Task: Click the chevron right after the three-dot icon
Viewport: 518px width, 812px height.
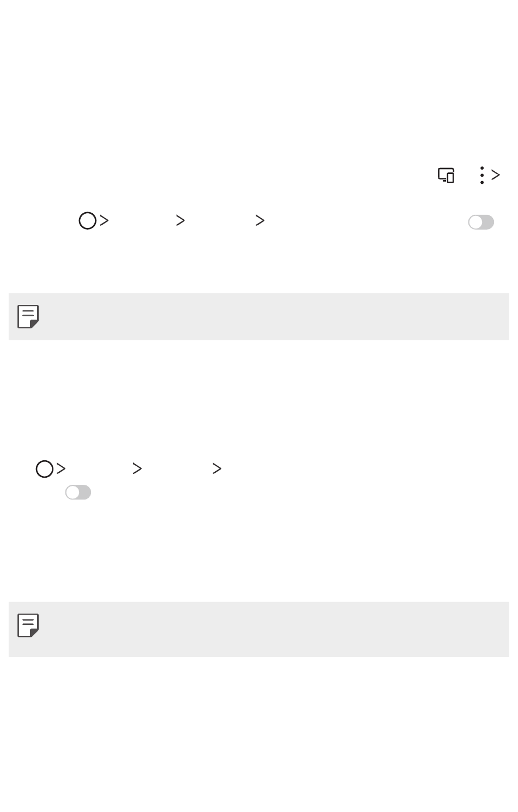Action: [495, 175]
